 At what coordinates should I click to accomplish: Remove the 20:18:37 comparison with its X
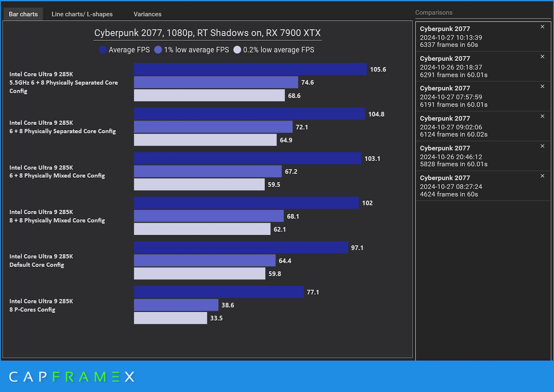542,57
